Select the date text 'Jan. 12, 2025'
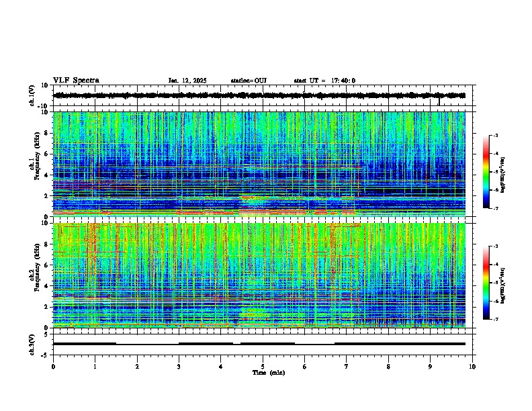 [x=187, y=81]
